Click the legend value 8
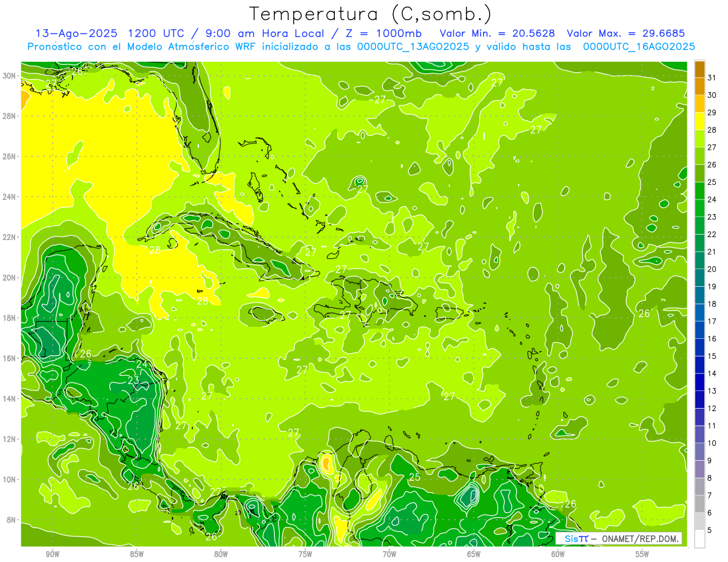 (x=710, y=478)
